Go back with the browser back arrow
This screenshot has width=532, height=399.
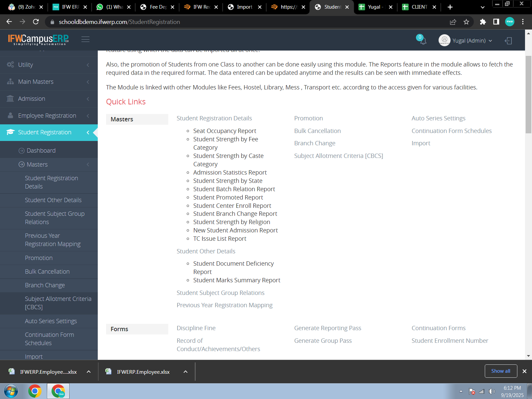point(9,22)
